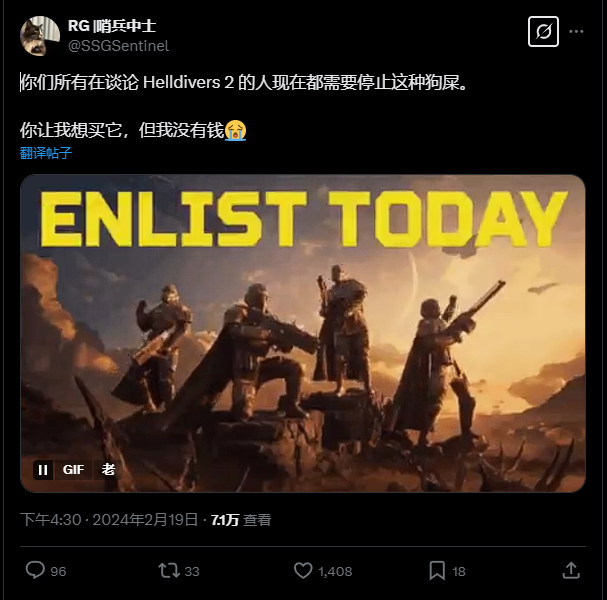Click the 翻译帖子 translate link
607x600 pixels.
(x=46, y=153)
